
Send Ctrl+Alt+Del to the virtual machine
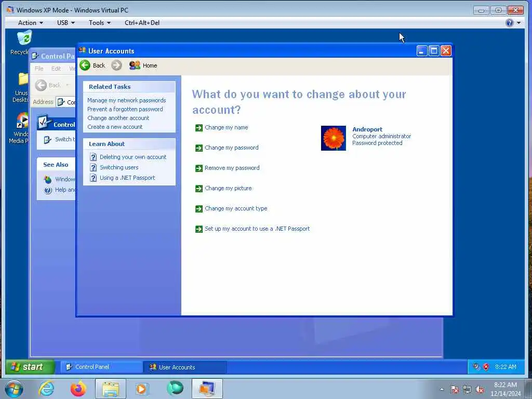[142, 23]
